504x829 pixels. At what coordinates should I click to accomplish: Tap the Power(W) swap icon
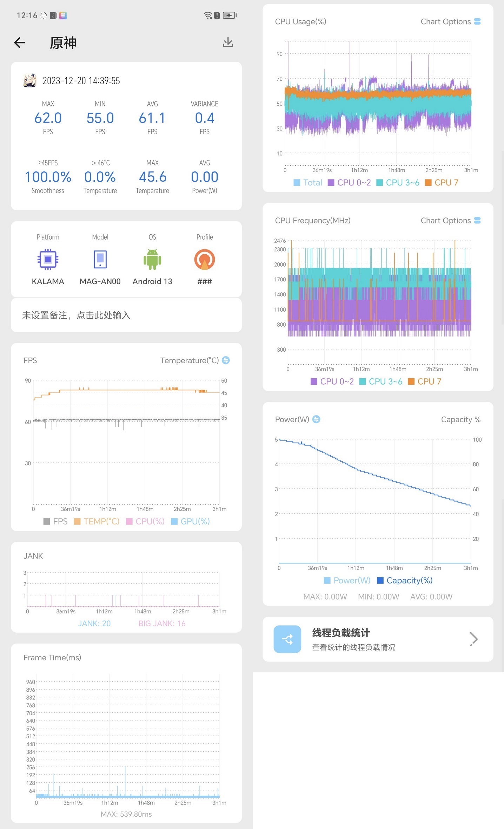click(x=316, y=419)
